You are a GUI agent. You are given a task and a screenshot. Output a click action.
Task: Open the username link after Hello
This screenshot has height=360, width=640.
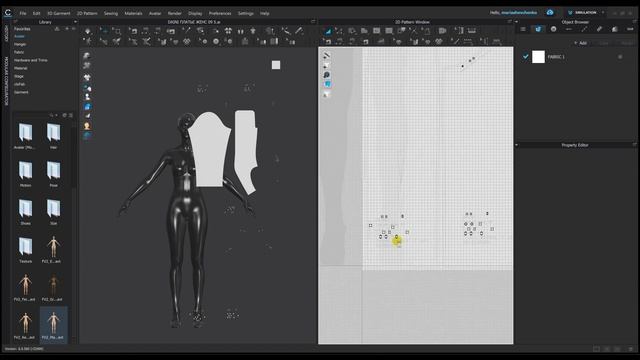point(519,13)
